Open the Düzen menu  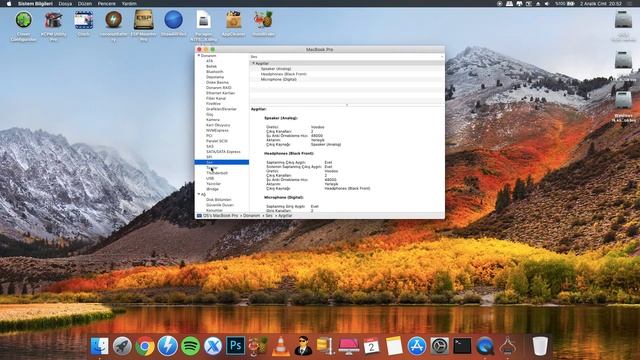(85, 3)
